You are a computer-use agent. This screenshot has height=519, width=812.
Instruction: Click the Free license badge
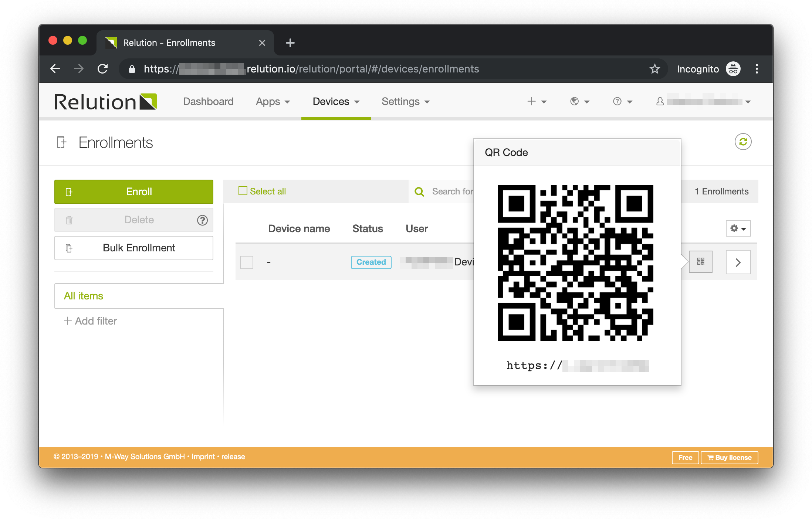pos(685,457)
